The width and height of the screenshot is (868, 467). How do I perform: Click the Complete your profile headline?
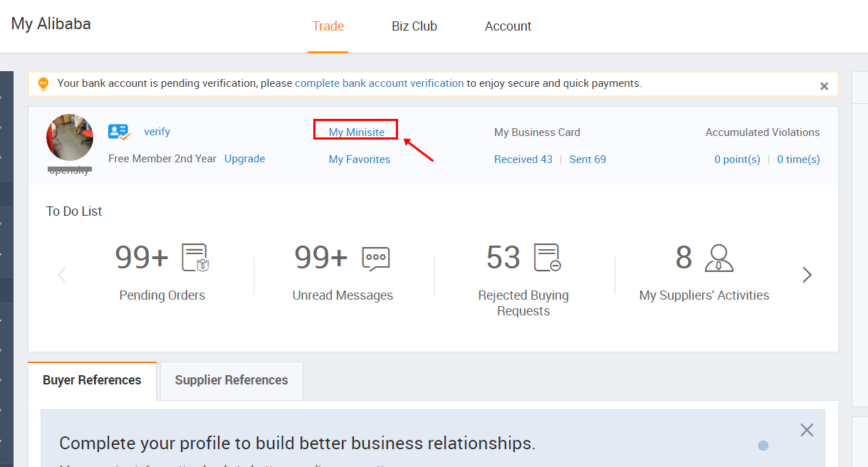(x=297, y=444)
